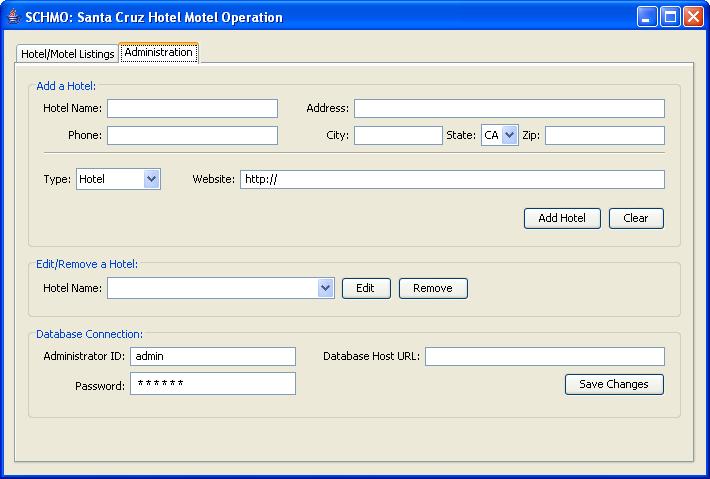The image size is (710, 479).
Task: Click the Clear button
Action: (x=636, y=218)
